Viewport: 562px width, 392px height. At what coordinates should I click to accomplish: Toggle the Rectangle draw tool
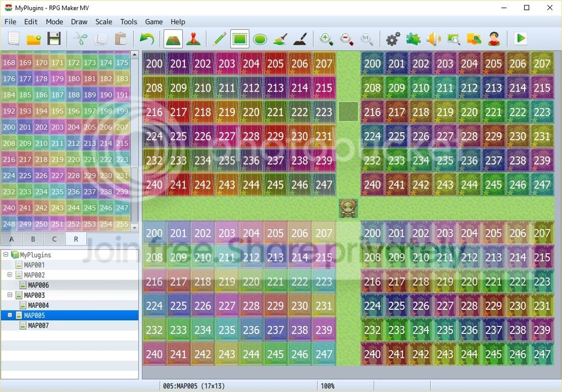tap(240, 39)
